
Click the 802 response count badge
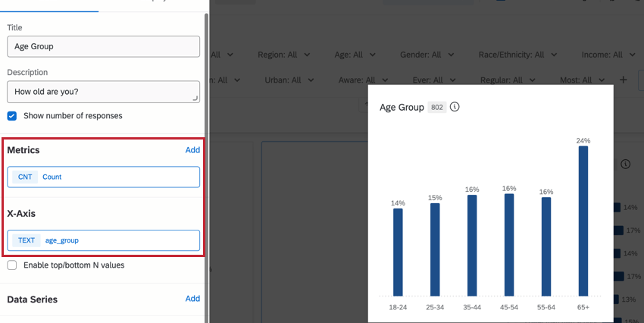tap(437, 108)
